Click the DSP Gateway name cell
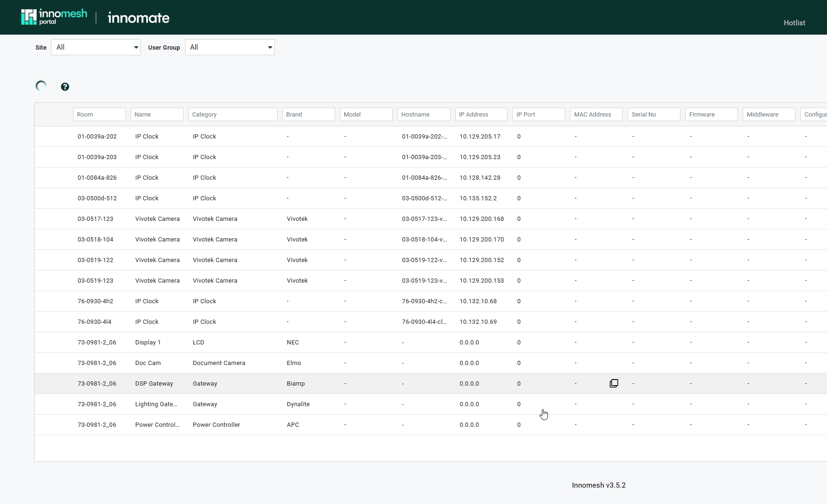 point(154,384)
